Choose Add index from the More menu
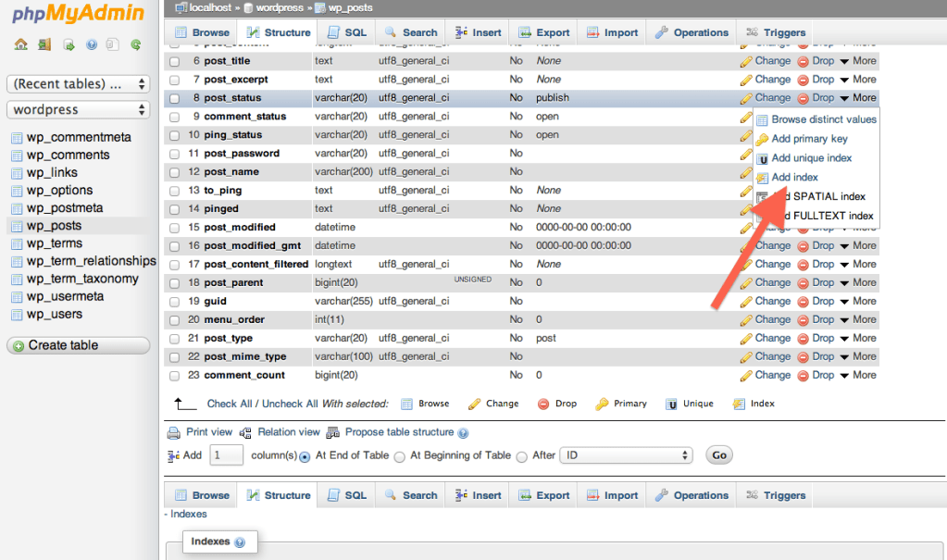This screenshot has height=560, width=947. (x=794, y=178)
